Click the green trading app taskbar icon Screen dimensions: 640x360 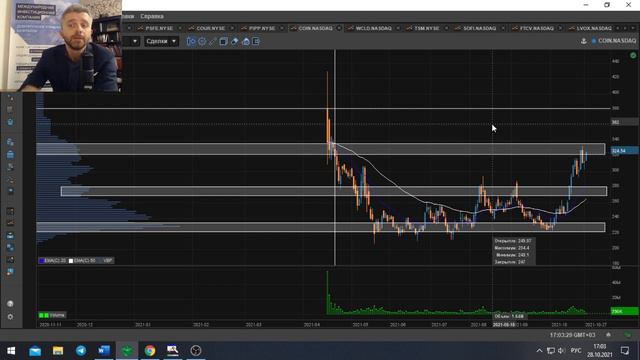[127, 350]
